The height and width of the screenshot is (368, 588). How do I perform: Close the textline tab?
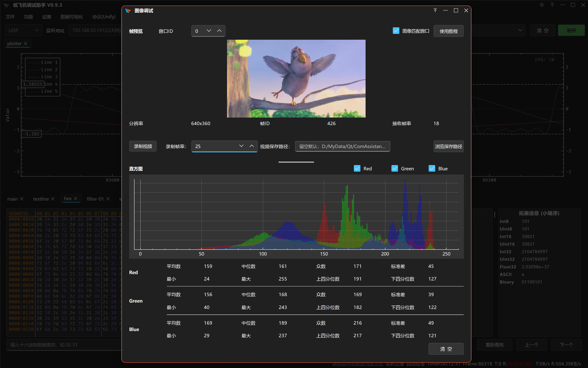53,199
